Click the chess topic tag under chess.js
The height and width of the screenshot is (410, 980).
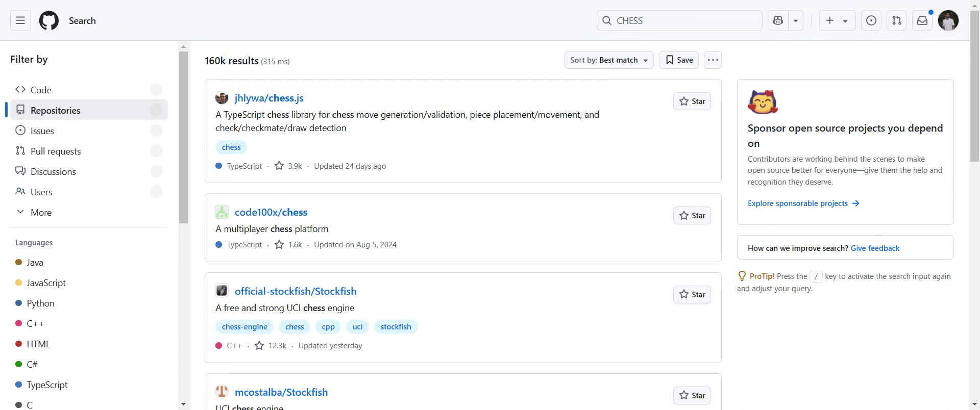pyautogui.click(x=231, y=147)
